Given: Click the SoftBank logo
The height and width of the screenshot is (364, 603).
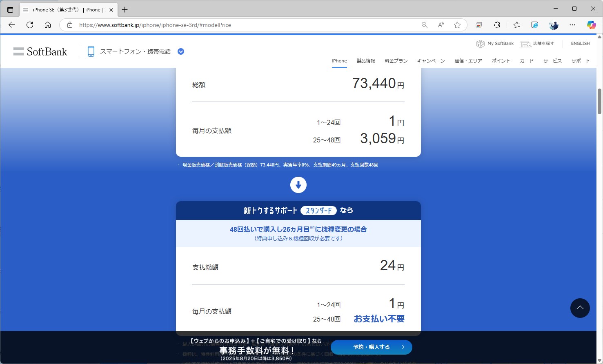Looking at the screenshot, I should [x=40, y=51].
